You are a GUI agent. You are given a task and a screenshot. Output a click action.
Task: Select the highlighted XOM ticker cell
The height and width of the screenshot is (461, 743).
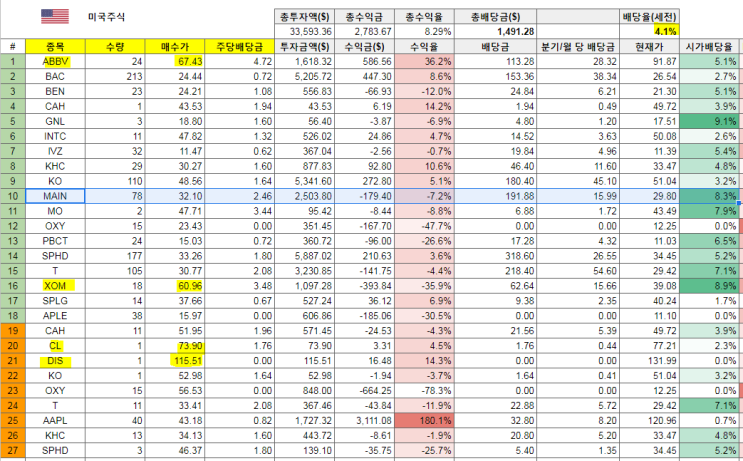[x=55, y=286]
